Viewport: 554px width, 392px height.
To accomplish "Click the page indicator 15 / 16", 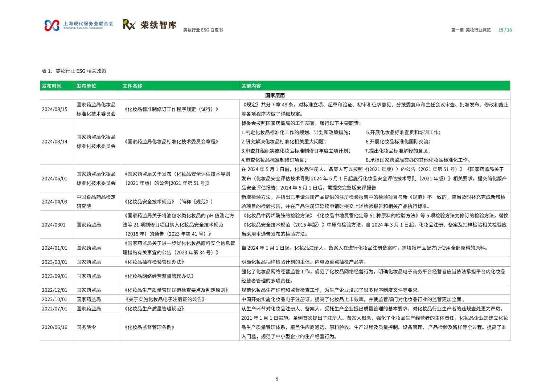I will [x=505, y=30].
